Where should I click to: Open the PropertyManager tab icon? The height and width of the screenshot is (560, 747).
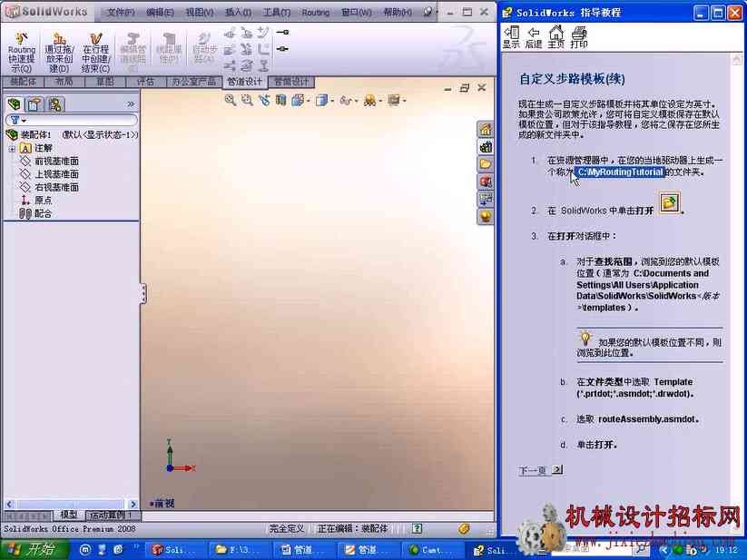pos(34,103)
